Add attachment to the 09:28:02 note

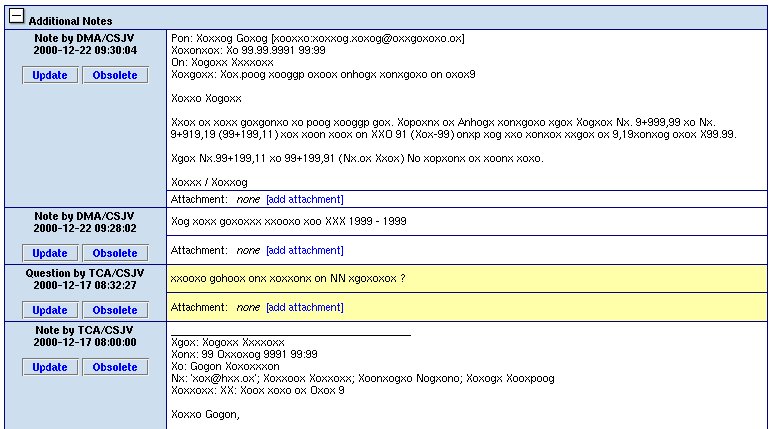click(x=304, y=250)
